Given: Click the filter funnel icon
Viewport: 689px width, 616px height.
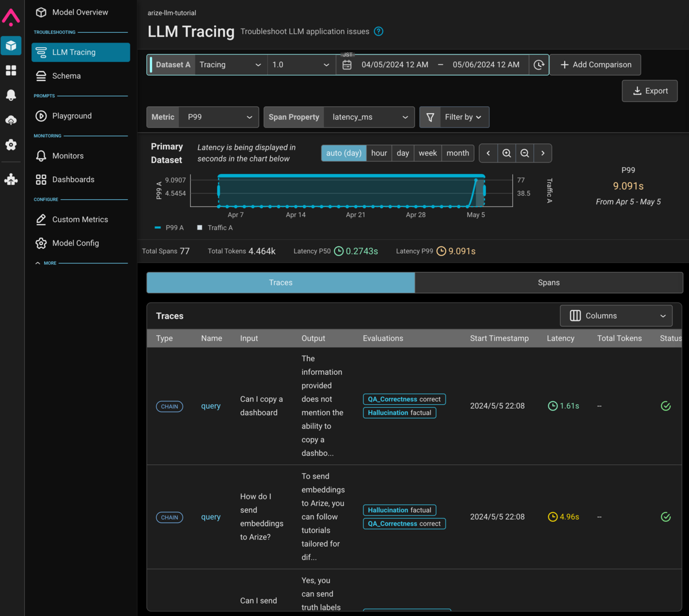Looking at the screenshot, I should click(x=430, y=117).
